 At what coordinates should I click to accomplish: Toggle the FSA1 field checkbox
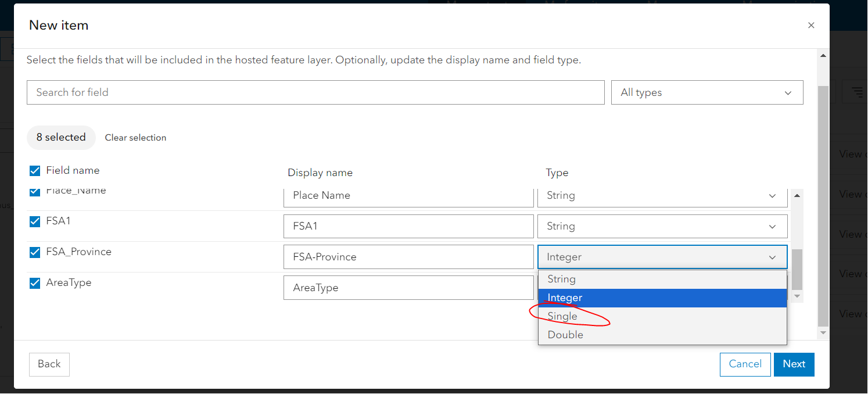pyautogui.click(x=35, y=221)
